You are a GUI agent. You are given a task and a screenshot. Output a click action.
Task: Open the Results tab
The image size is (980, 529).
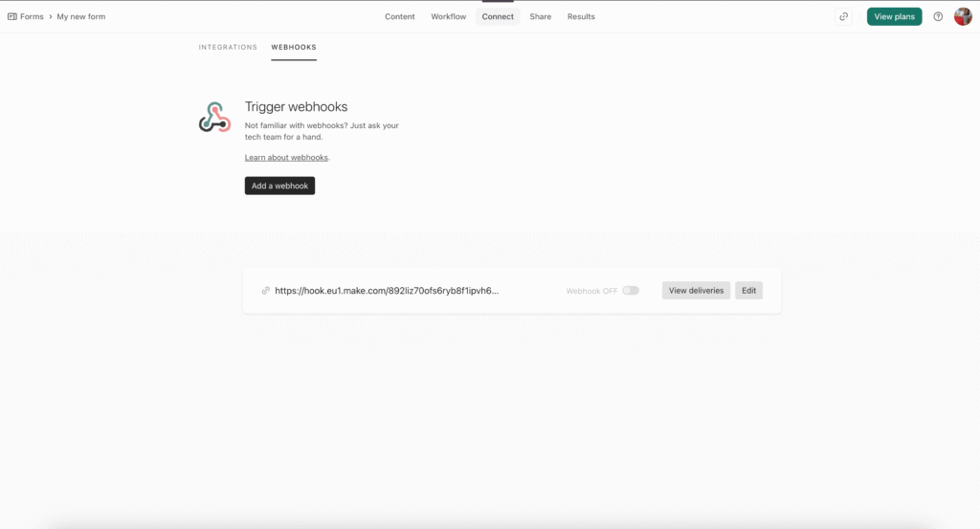581,16
